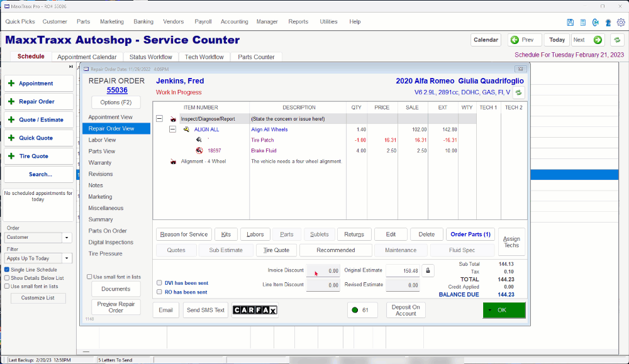
Task: Click the support person icon in top toolbar
Action: click(x=608, y=23)
